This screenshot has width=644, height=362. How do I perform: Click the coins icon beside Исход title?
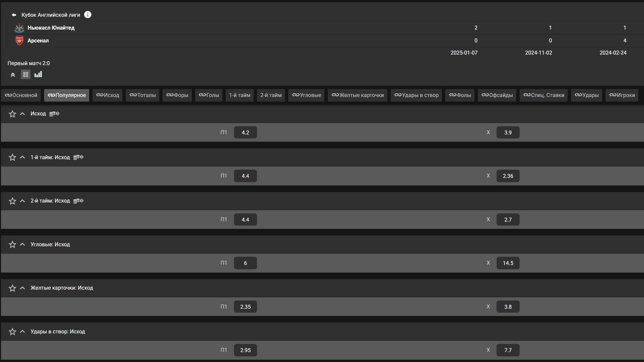tap(54, 114)
